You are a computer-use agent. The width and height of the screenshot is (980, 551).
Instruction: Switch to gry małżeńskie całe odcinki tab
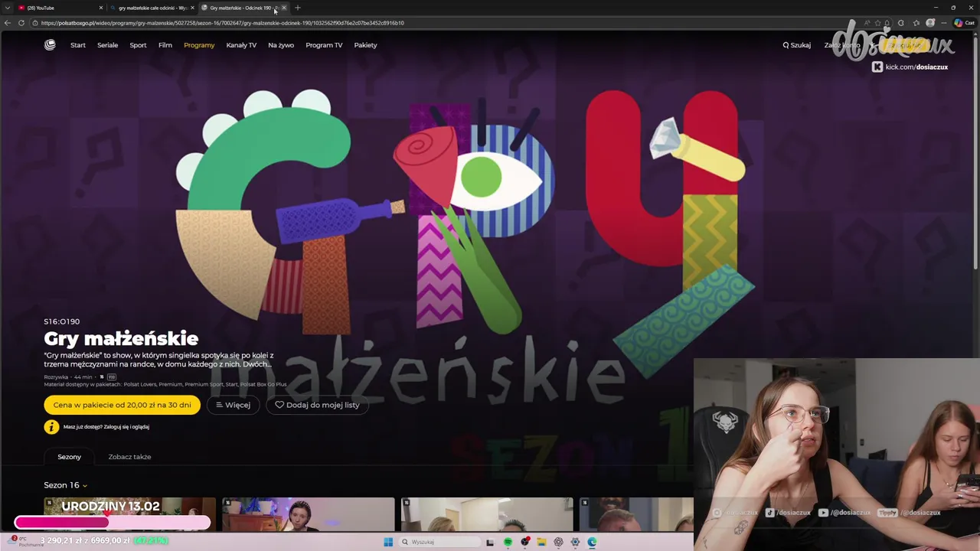[x=152, y=8]
